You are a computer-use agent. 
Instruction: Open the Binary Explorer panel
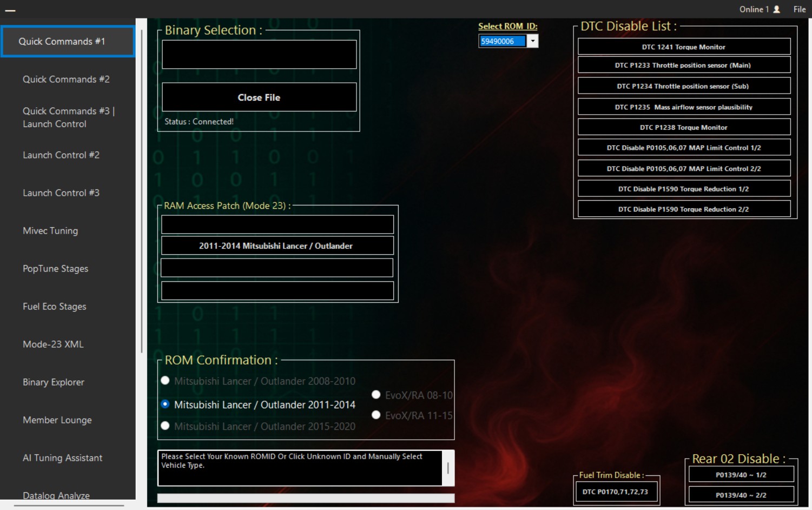[53, 382]
